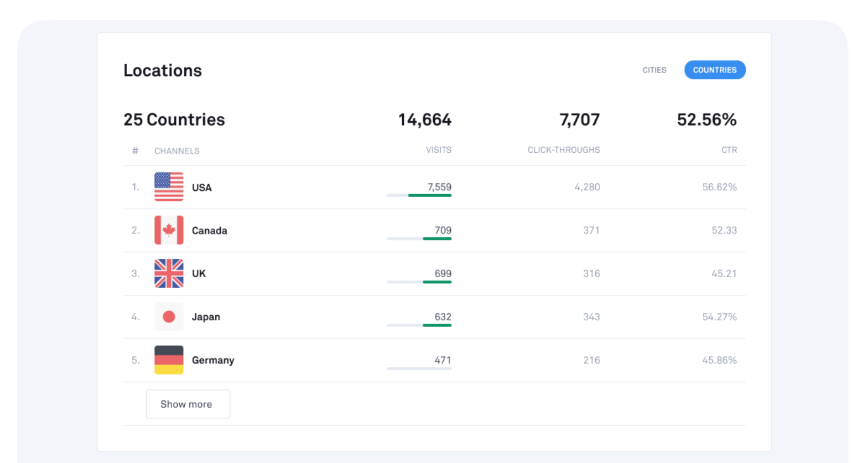Click Germany CTR value 45.86%

720,360
